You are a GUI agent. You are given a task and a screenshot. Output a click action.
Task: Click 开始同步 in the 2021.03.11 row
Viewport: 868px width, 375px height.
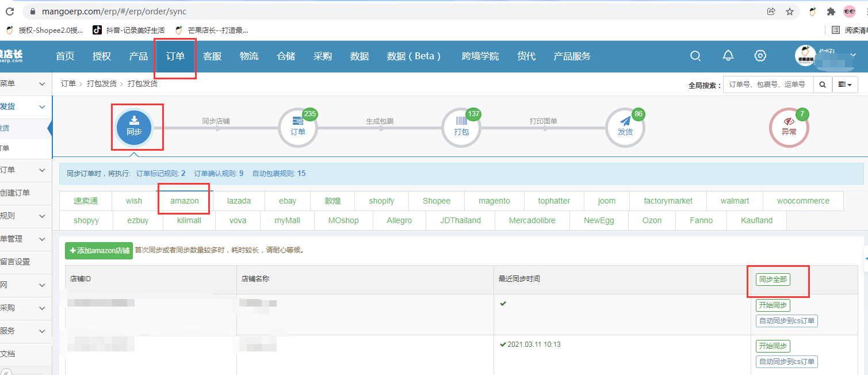point(773,346)
